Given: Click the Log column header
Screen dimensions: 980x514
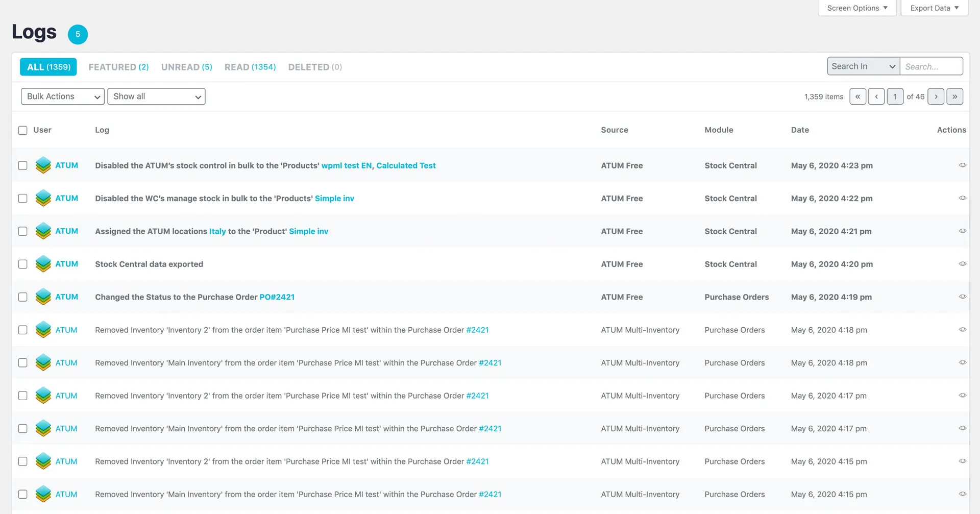Looking at the screenshot, I should [102, 130].
